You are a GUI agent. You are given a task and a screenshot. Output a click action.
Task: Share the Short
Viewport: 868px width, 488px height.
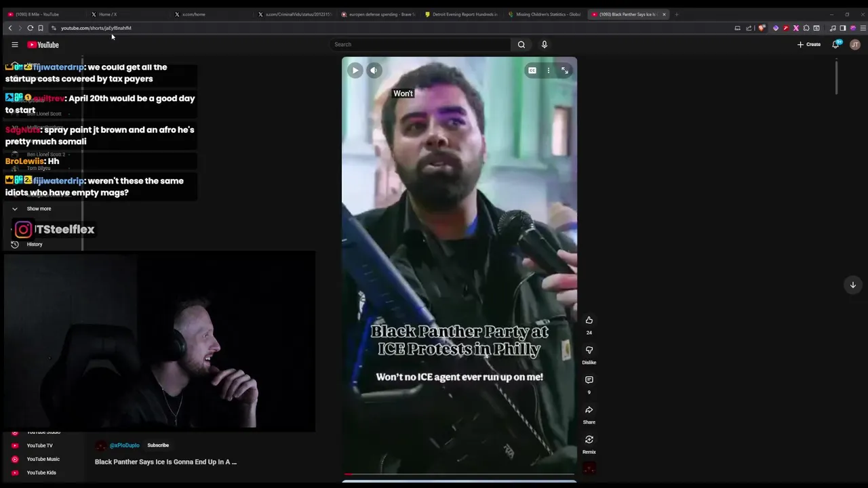(589, 409)
